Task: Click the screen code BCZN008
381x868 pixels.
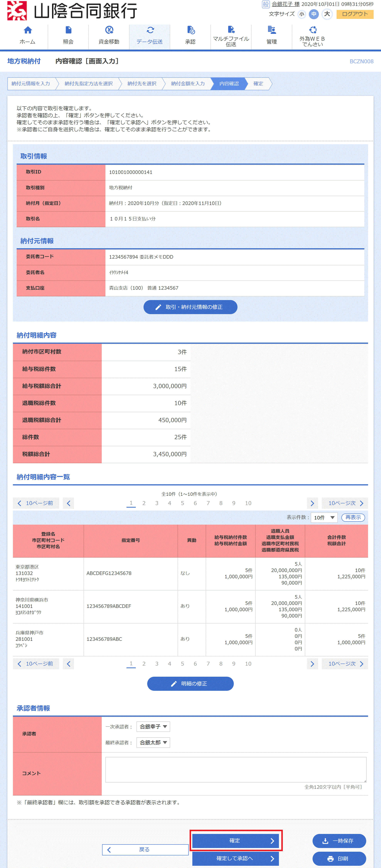Action: tap(361, 61)
